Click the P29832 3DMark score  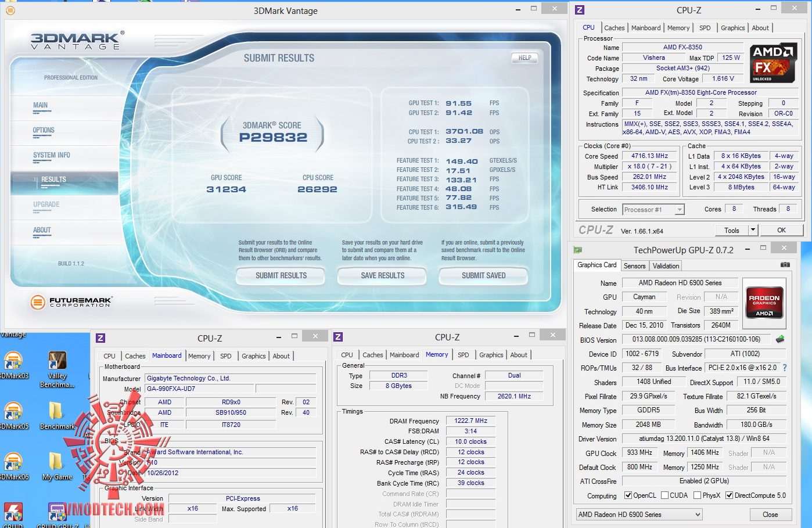pyautogui.click(x=273, y=138)
